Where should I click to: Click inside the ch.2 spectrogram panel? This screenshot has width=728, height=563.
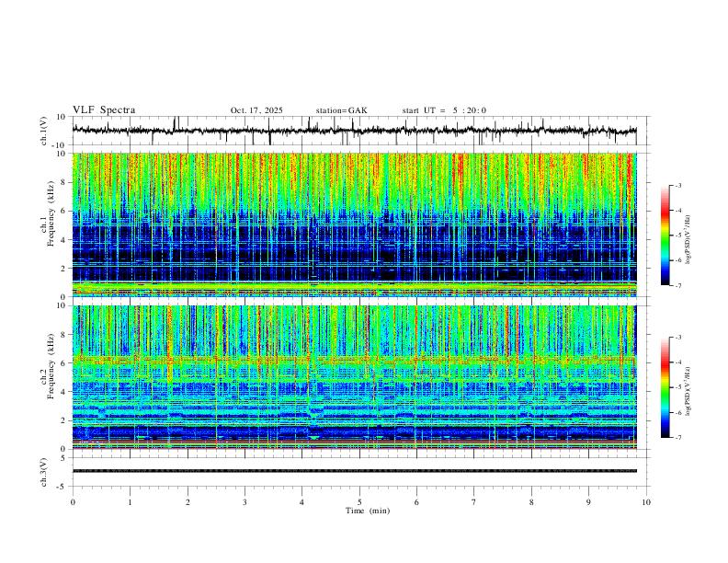click(x=354, y=377)
